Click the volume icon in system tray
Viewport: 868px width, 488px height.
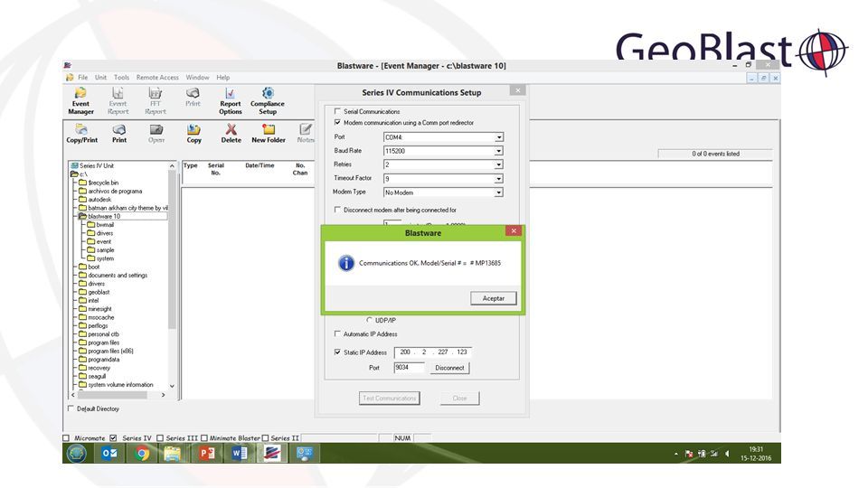tap(727, 454)
